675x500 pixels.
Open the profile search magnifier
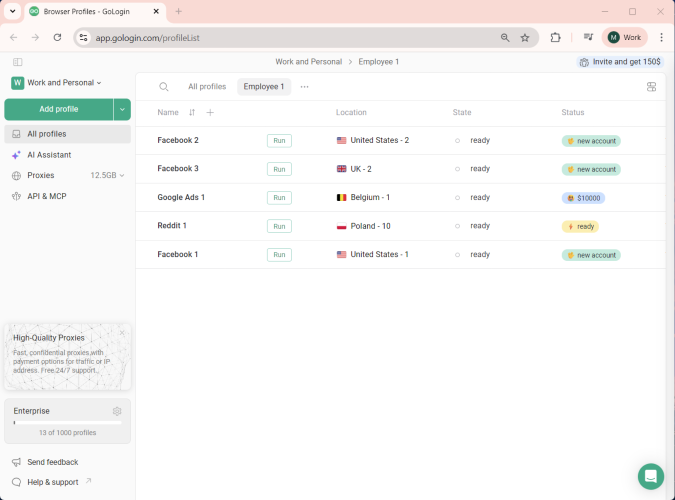click(164, 87)
